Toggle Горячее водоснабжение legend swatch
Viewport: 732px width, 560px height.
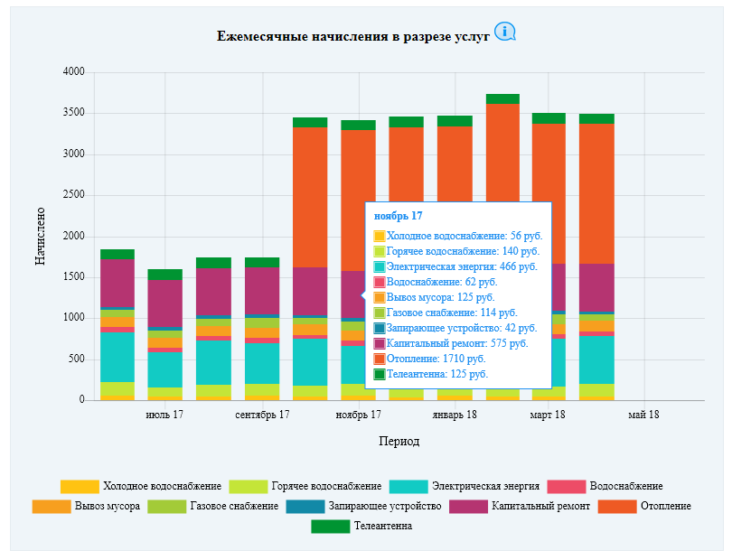(249, 487)
